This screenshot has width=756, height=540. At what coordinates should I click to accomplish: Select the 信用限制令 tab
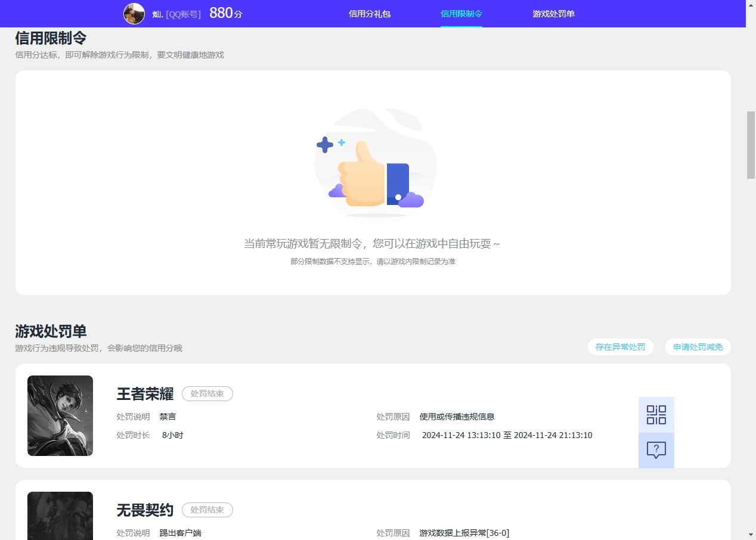(x=461, y=14)
